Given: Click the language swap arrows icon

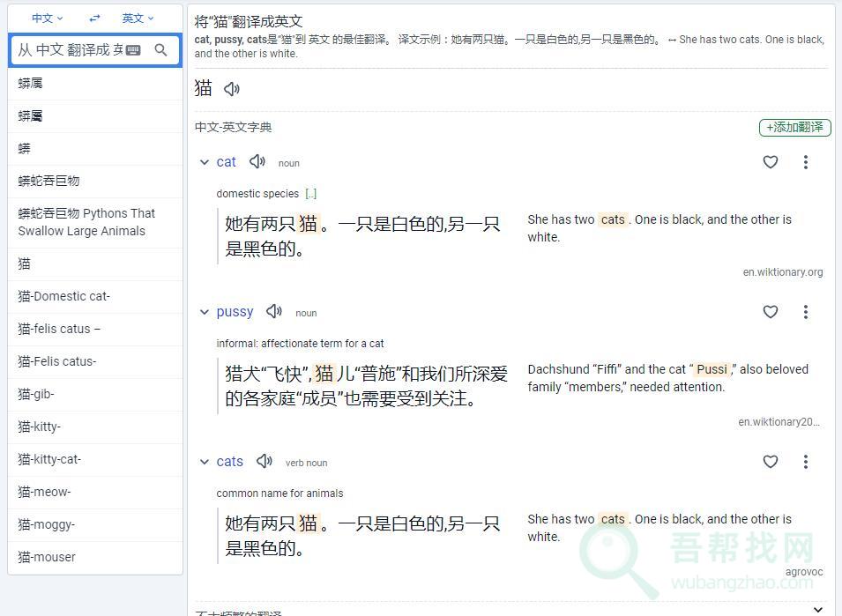Looking at the screenshot, I should pyautogui.click(x=94, y=18).
